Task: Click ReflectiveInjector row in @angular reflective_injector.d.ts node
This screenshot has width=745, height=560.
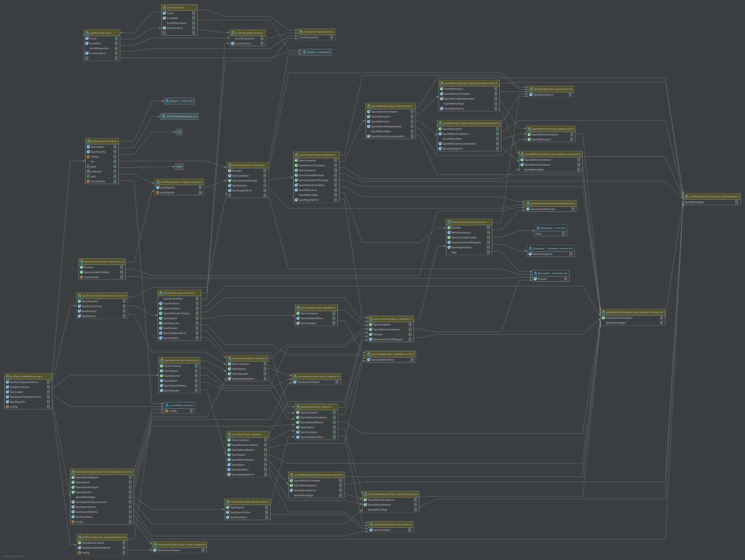Action: pyautogui.click(x=542, y=254)
